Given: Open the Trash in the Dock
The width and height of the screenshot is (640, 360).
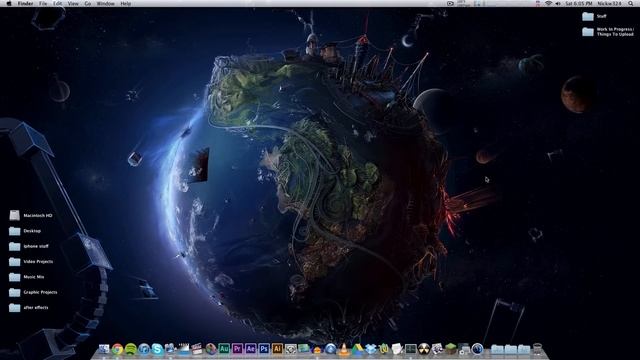Looking at the screenshot, I should [x=537, y=349].
